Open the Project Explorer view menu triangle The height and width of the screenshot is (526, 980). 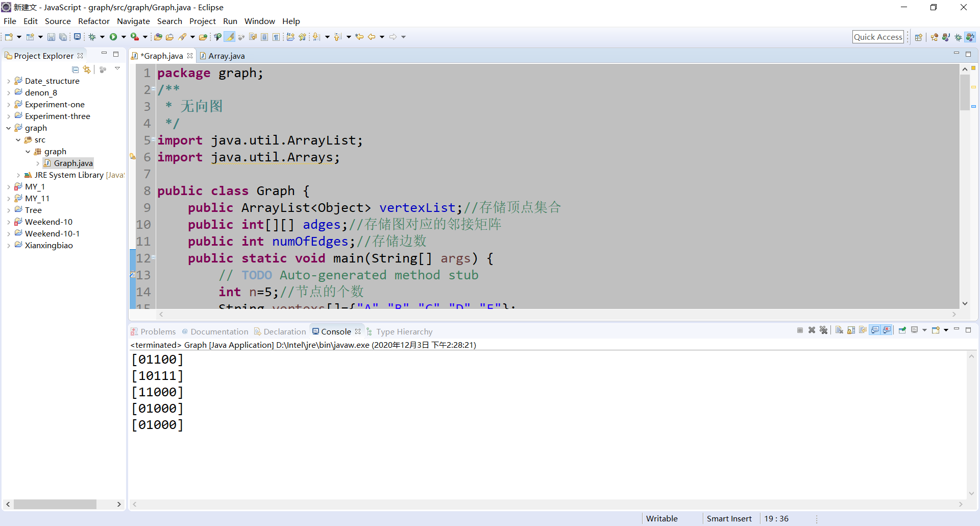117,68
